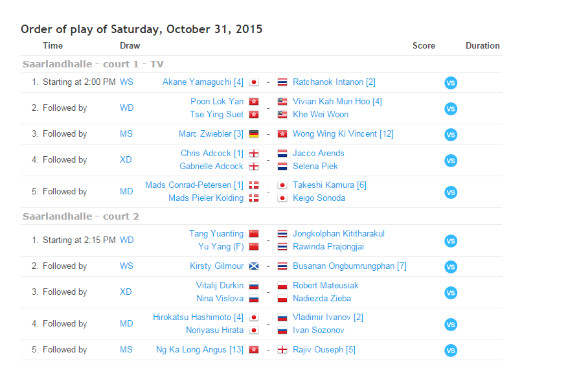This screenshot has height=392, width=579.
Task: Click VS icon for Durkin vs Mateusiak match
Action: click(x=451, y=292)
